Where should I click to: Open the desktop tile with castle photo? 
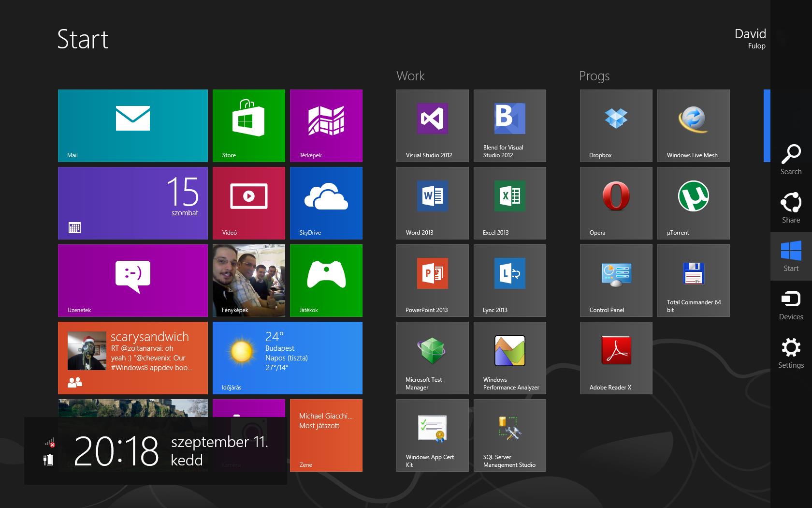point(133,408)
